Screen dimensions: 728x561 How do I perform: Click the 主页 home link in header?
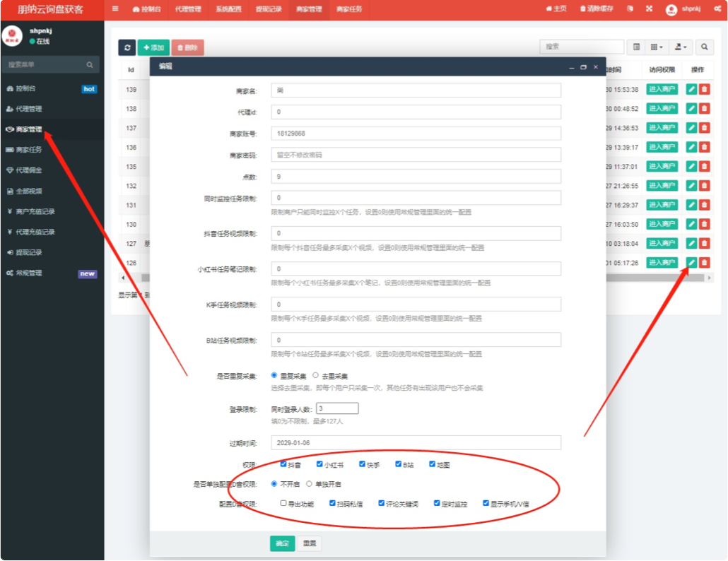556,8
